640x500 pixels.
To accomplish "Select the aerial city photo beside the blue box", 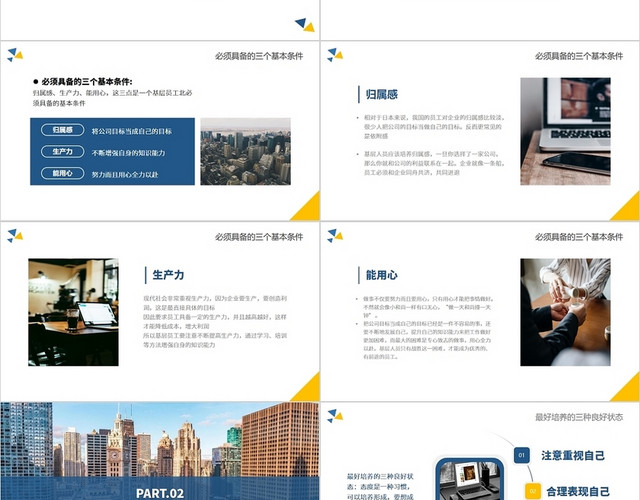I will pyautogui.click(x=246, y=151).
